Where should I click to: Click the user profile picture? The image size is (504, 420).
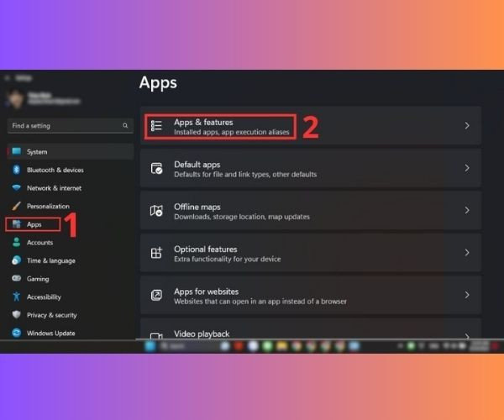click(x=15, y=98)
